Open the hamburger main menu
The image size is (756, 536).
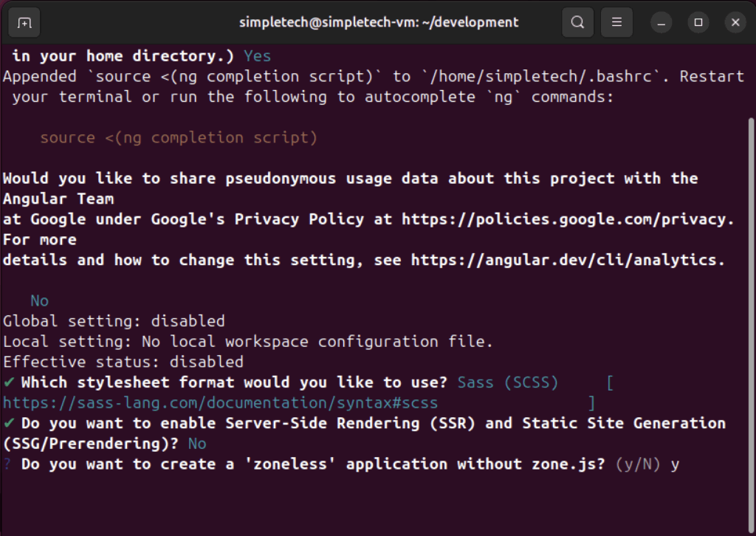(x=616, y=23)
